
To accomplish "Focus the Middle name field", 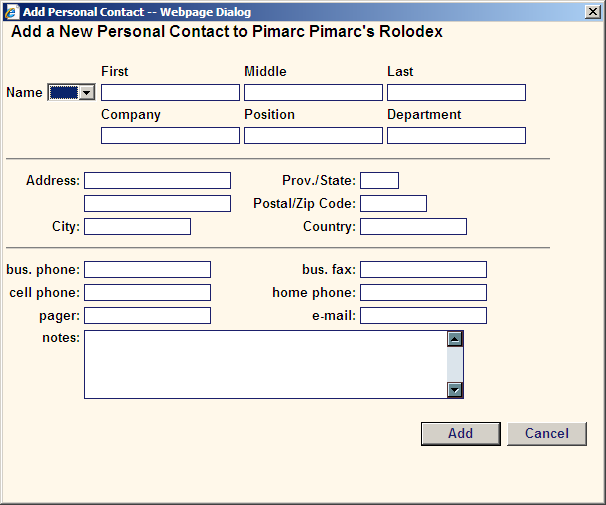I will click(x=313, y=93).
